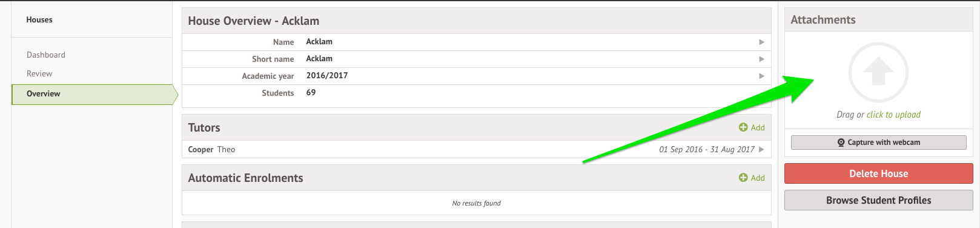
Task: Click the webcam icon on the capture button
Action: (x=841, y=142)
